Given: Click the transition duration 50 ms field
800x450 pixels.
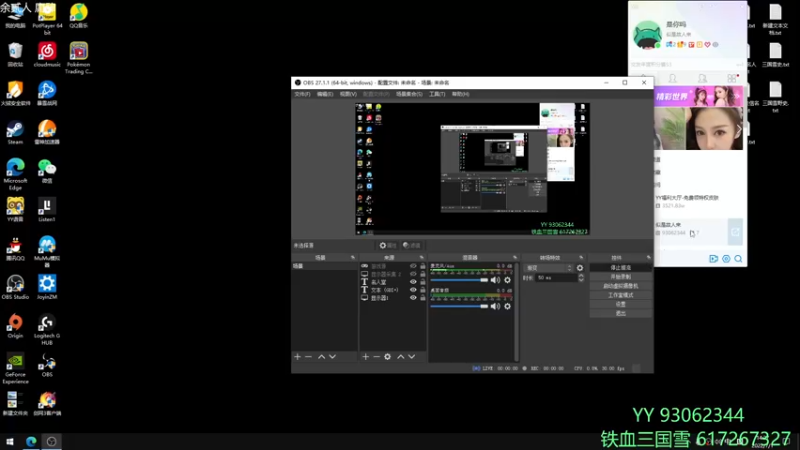Looking at the screenshot, I should point(556,278).
